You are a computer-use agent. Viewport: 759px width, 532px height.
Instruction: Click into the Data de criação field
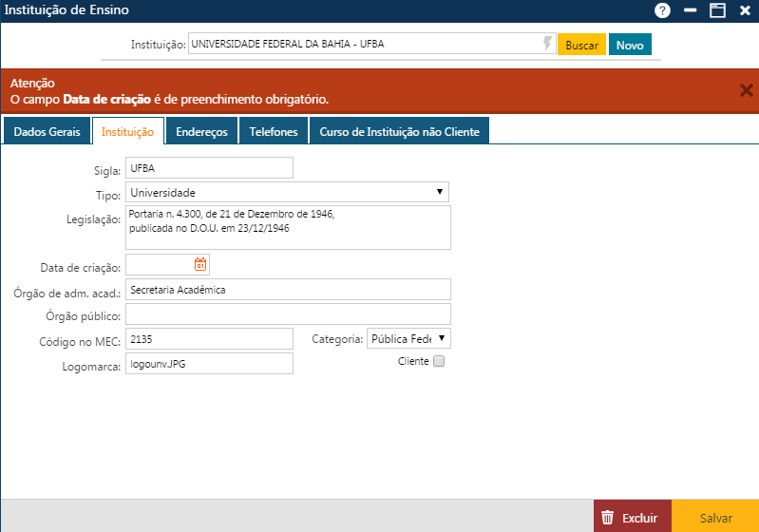click(159, 265)
